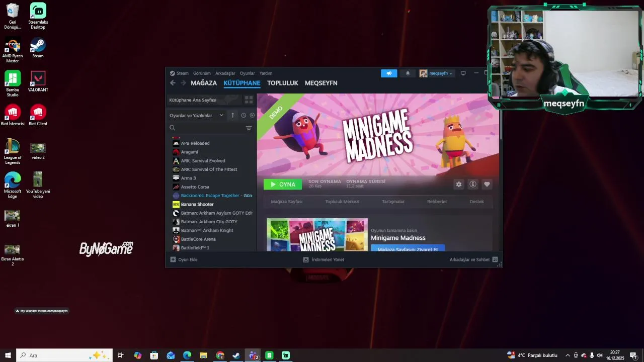Switch to the MAĞAZA tab
This screenshot has height=362, width=644.
coord(204,83)
